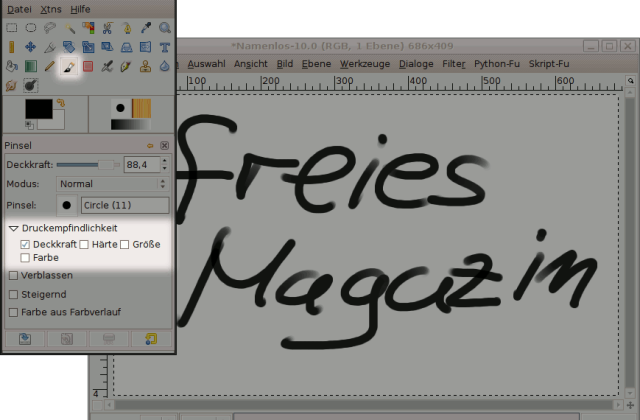Open the Xtns menu
The width and height of the screenshot is (640, 420).
pos(51,9)
